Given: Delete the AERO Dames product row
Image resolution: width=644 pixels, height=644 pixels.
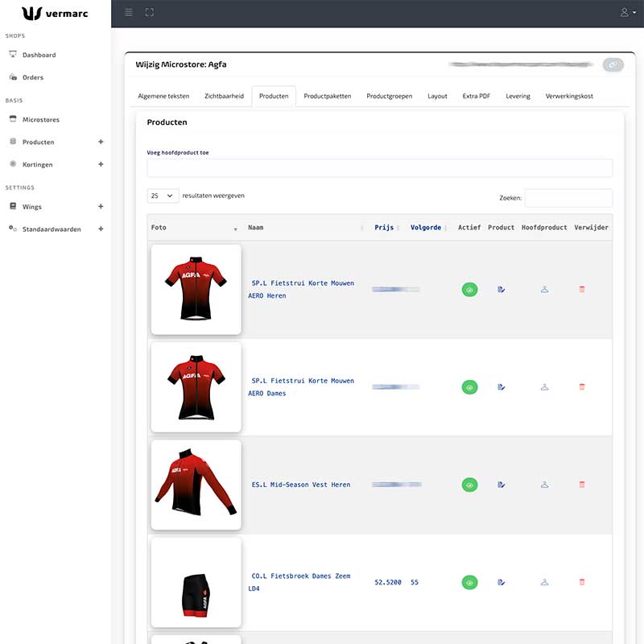Looking at the screenshot, I should (x=582, y=387).
